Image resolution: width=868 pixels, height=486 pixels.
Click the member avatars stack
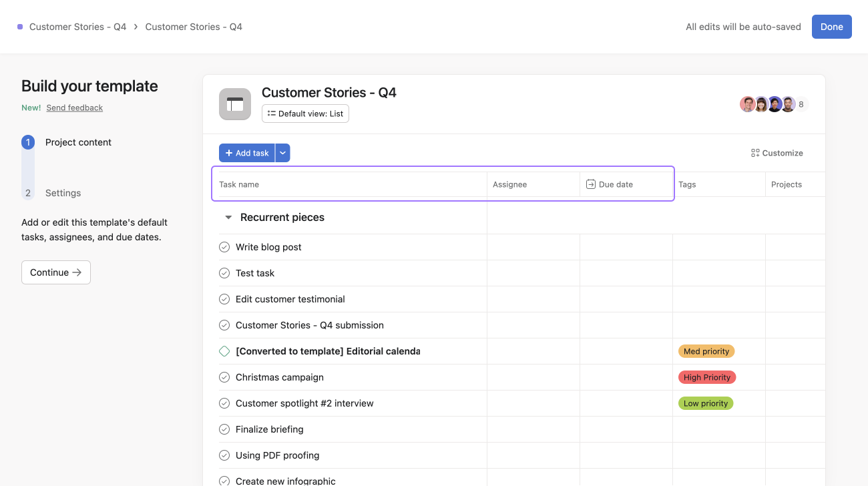(768, 104)
